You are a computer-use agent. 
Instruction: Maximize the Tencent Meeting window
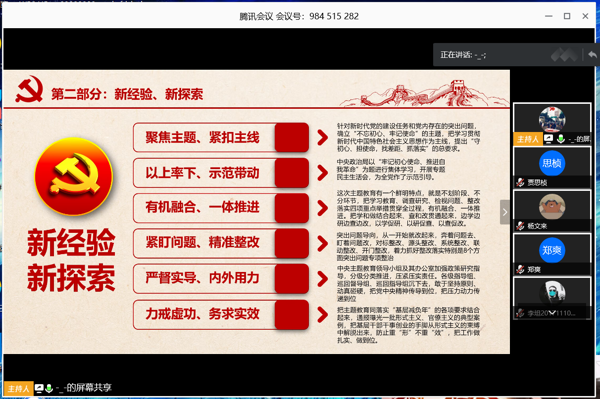[567, 16]
